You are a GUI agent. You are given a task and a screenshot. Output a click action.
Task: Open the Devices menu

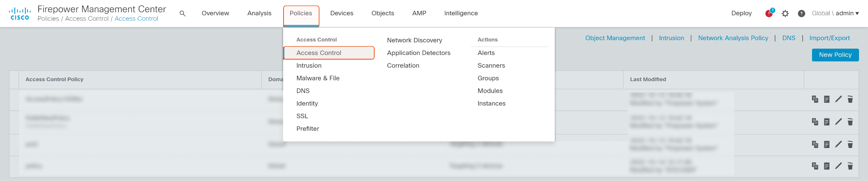coord(342,13)
